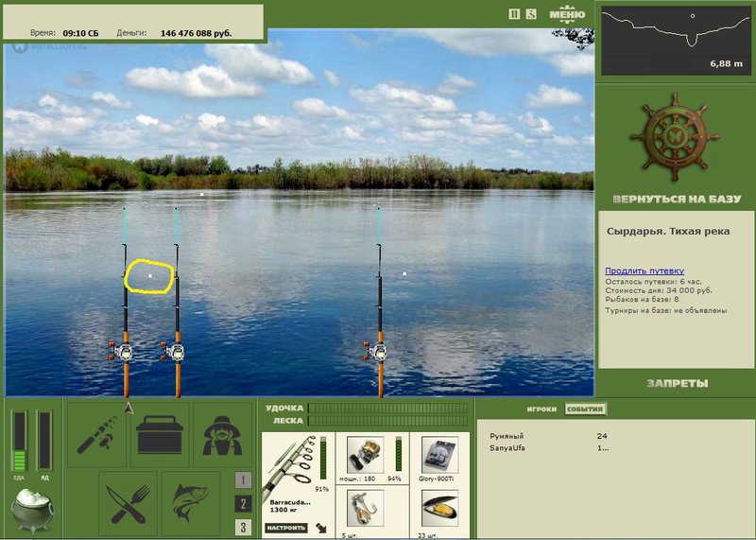Open the fishing rod tackle icon

coord(97,435)
